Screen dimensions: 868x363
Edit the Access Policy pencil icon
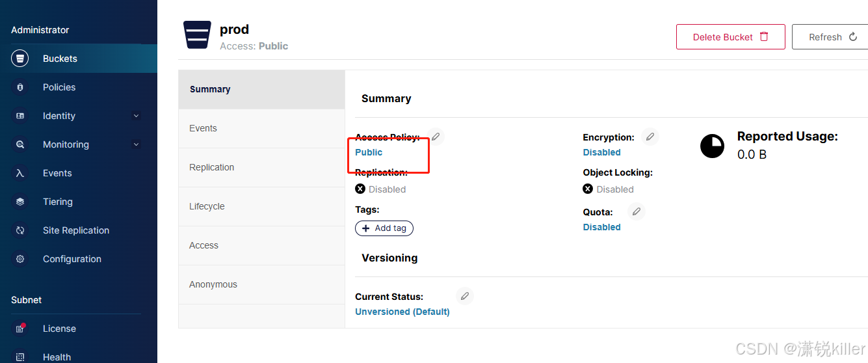point(436,137)
